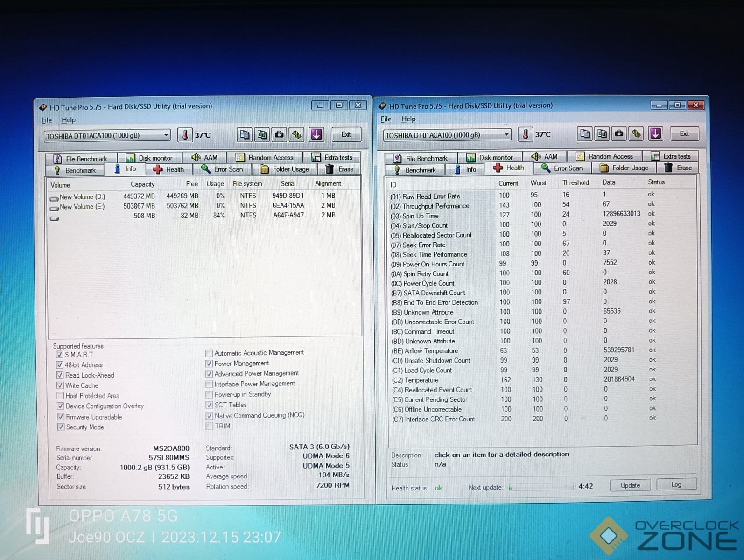Select (C2) Temperature attribute row

point(524,380)
